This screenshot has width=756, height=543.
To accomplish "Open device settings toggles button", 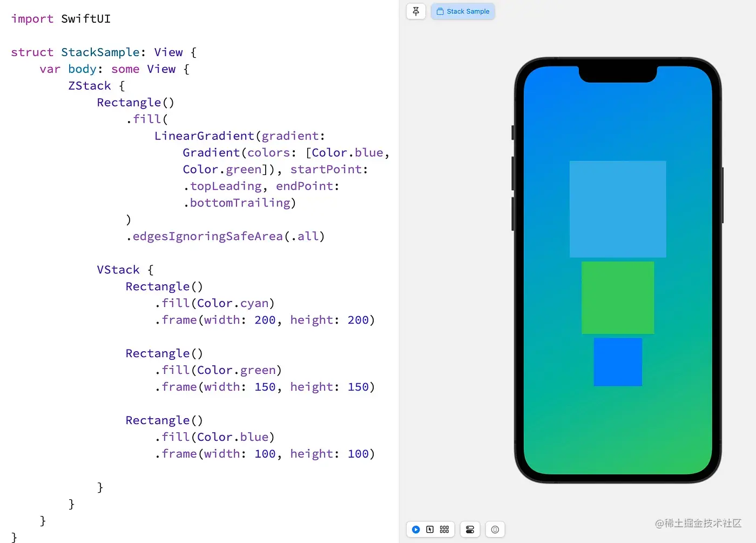I will pos(470,529).
